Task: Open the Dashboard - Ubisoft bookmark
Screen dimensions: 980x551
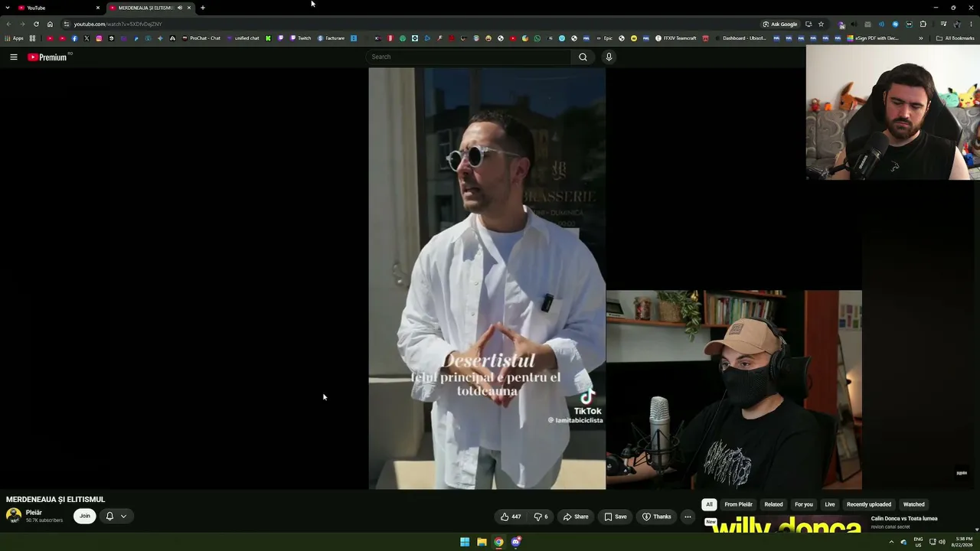Action: [741, 38]
